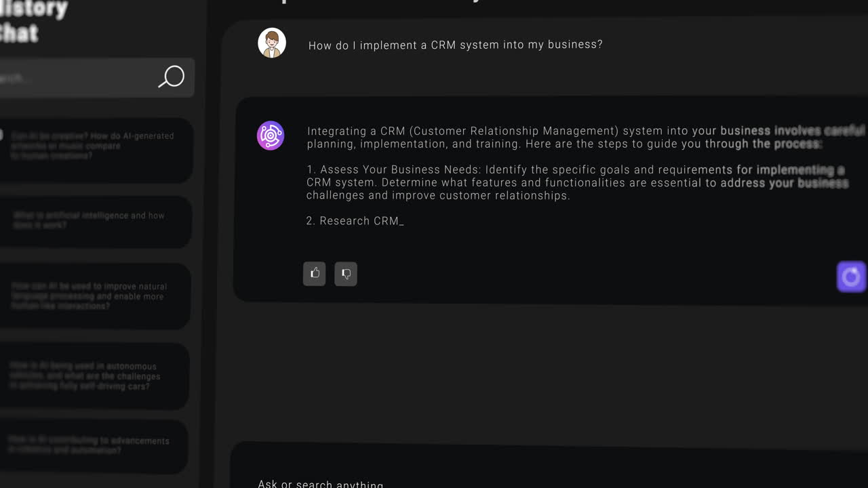Image resolution: width=868 pixels, height=488 pixels.
Task: Click the 'Assess Your Business Needs' step
Action: click(x=577, y=182)
